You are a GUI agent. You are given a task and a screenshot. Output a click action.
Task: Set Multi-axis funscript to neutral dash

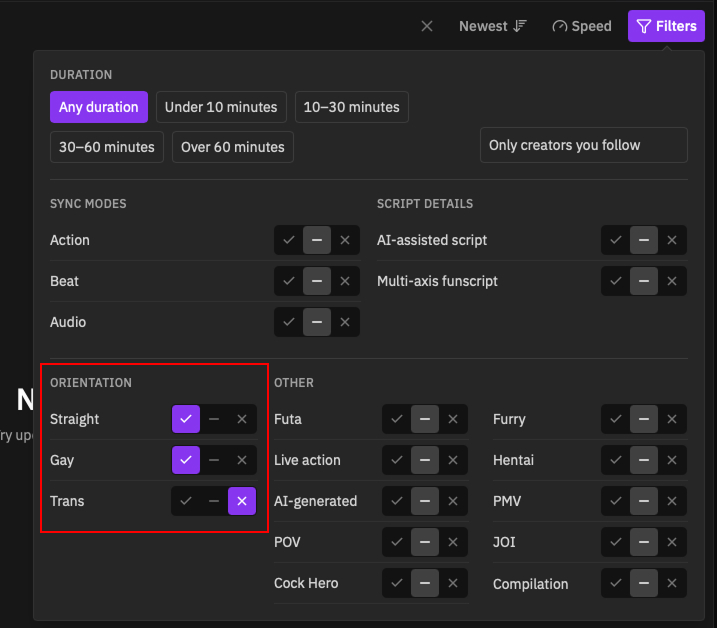click(644, 281)
